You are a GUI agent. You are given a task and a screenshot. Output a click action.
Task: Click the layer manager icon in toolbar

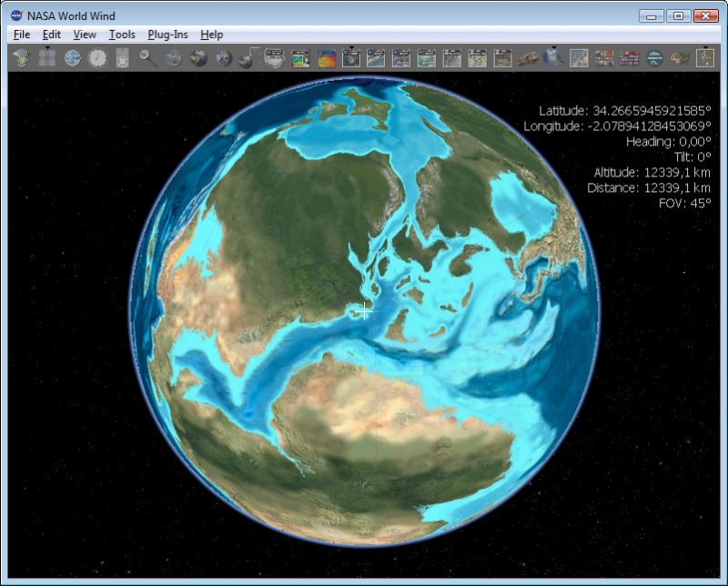[21, 58]
